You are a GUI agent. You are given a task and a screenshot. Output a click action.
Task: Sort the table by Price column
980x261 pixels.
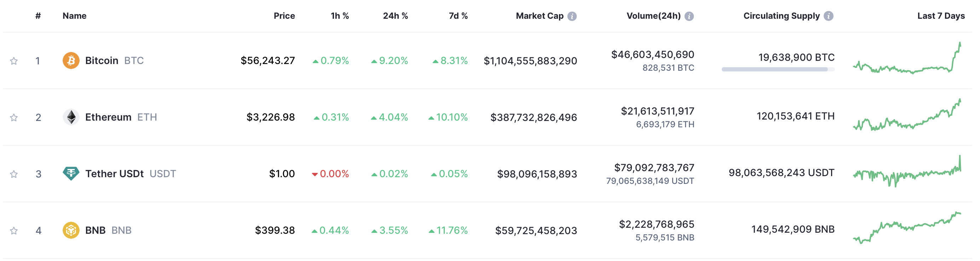284,16
